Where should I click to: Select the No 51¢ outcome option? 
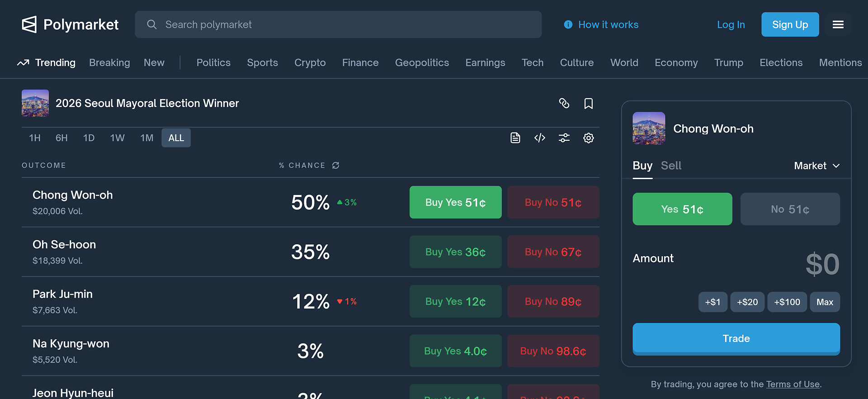790,209
